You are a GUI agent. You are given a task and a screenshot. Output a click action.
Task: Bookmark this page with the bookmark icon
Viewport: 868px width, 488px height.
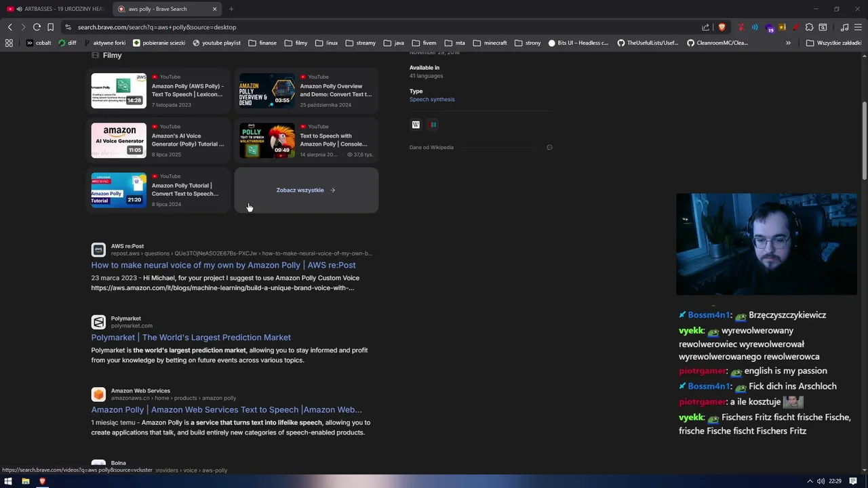coord(50,27)
